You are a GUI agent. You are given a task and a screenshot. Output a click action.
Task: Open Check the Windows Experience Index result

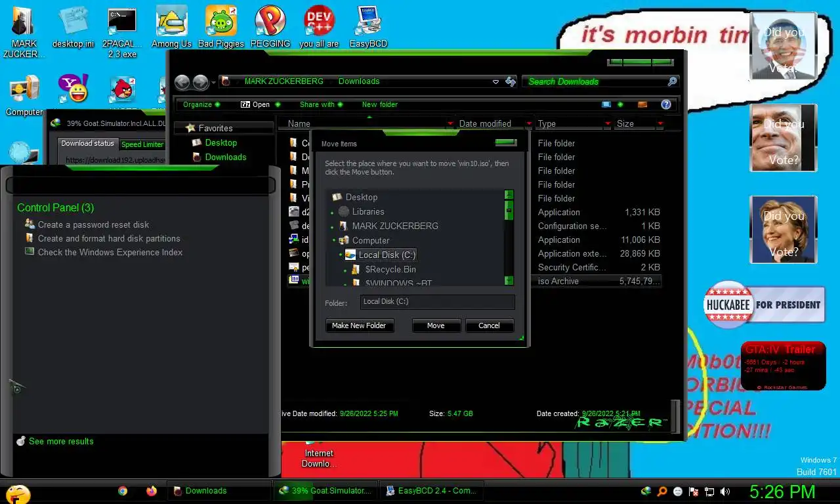pos(104,252)
